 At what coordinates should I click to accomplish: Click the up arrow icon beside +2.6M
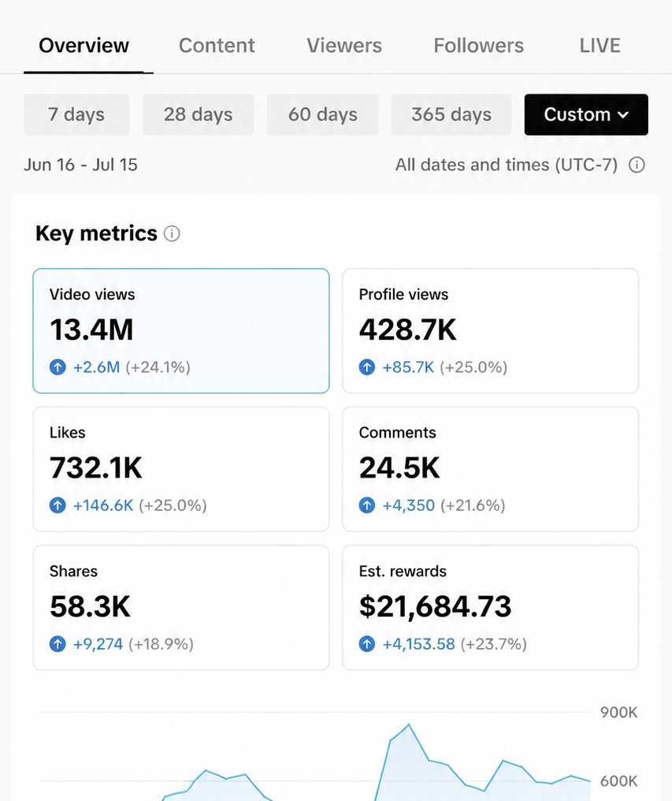tap(58, 367)
